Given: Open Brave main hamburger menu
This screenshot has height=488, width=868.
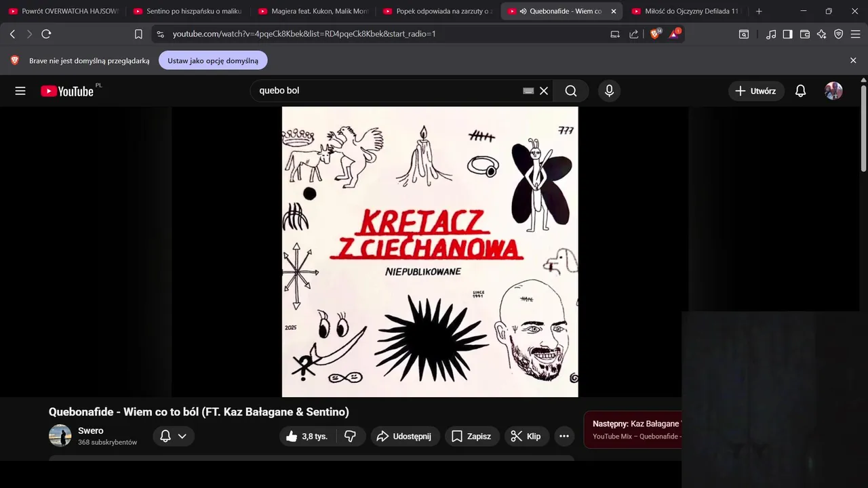Looking at the screenshot, I should click(x=856, y=34).
